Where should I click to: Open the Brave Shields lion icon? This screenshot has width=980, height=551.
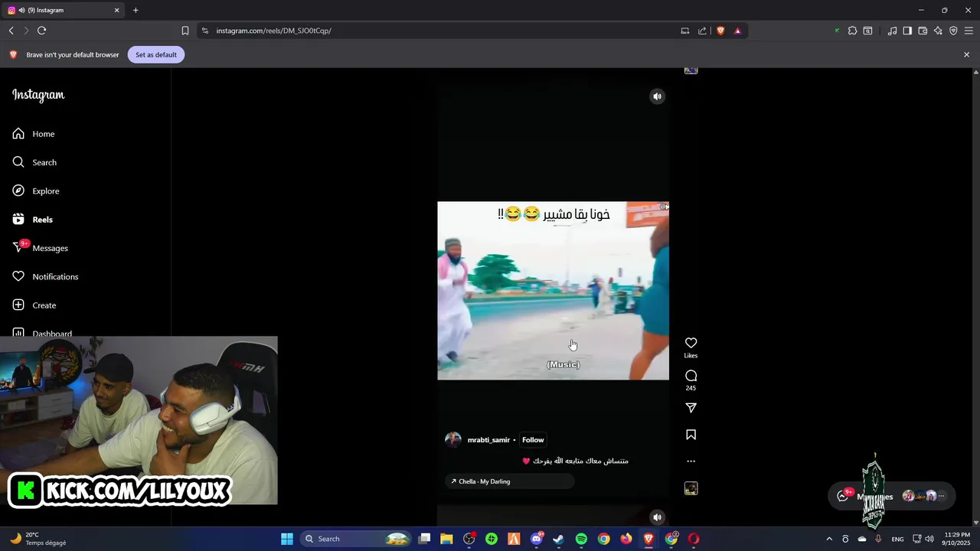(720, 31)
